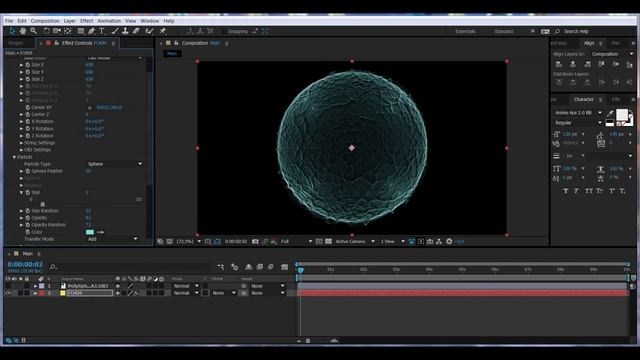Open Align Layers to Composition dropdown
Viewport: 640px width, 360px height.
[x=612, y=54]
